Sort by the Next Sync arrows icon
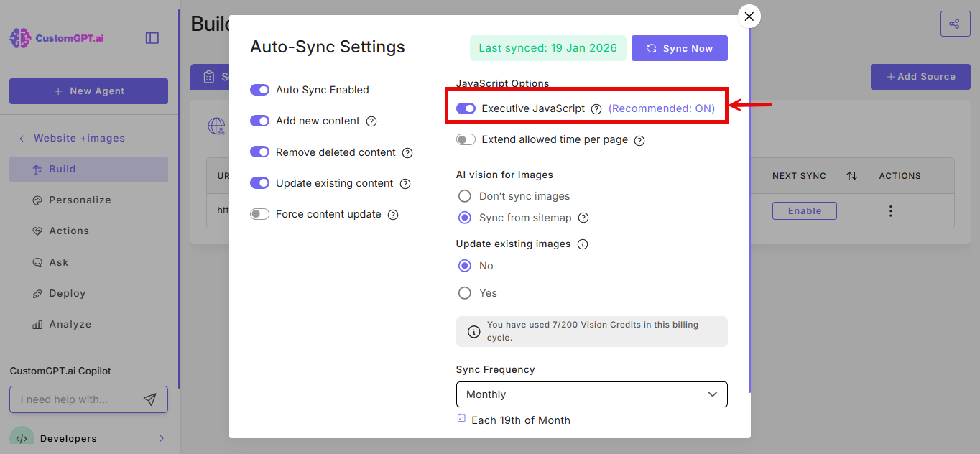Viewport: 980px width, 454px height. (851, 176)
